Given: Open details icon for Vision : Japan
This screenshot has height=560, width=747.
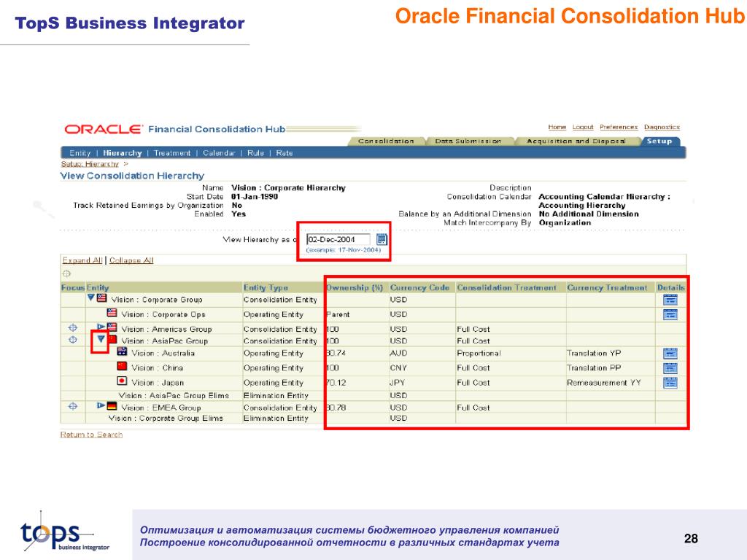Looking at the screenshot, I should [670, 383].
